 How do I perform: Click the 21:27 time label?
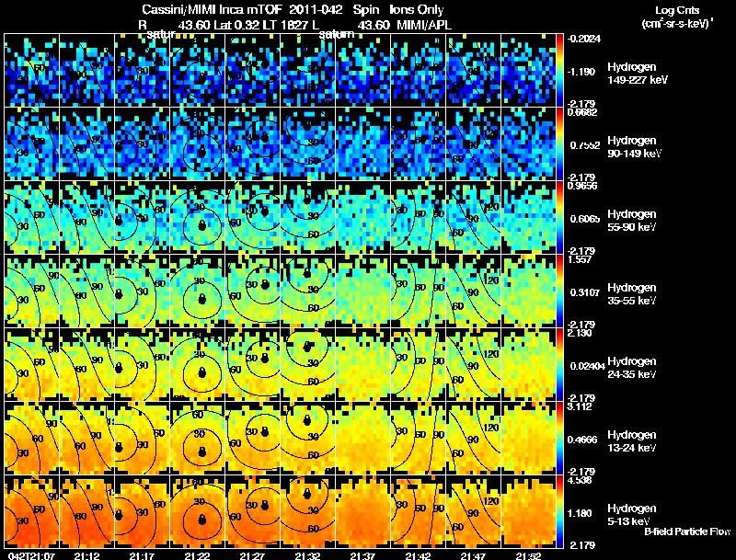(252, 555)
